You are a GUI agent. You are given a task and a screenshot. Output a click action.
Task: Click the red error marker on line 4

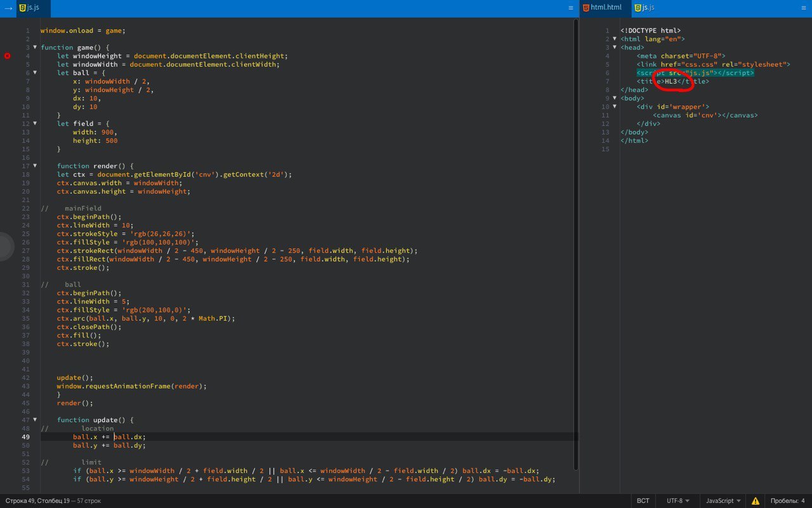point(8,56)
